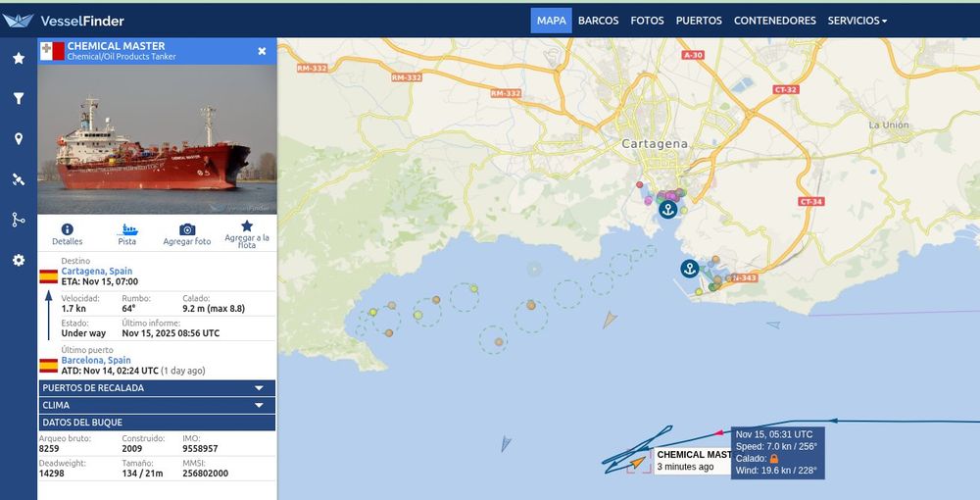The width and height of the screenshot is (980, 500).
Task: Click IMO number 9558957
Action: point(200,449)
